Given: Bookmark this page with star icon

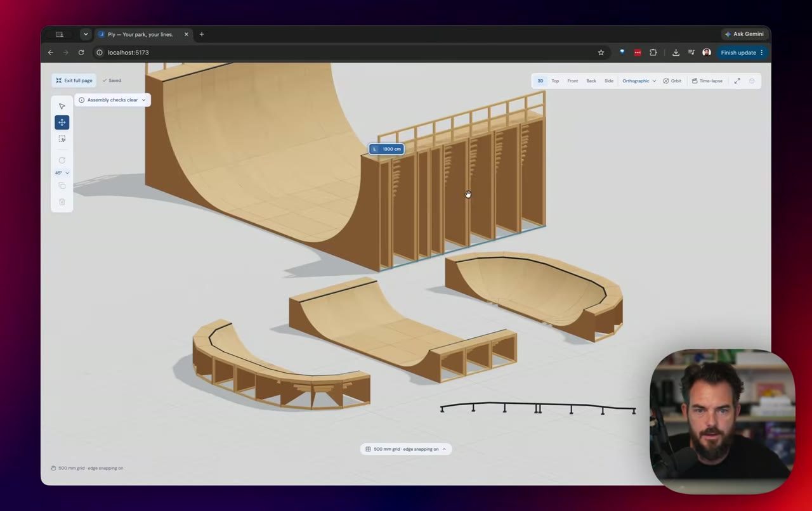Looking at the screenshot, I should [601, 53].
